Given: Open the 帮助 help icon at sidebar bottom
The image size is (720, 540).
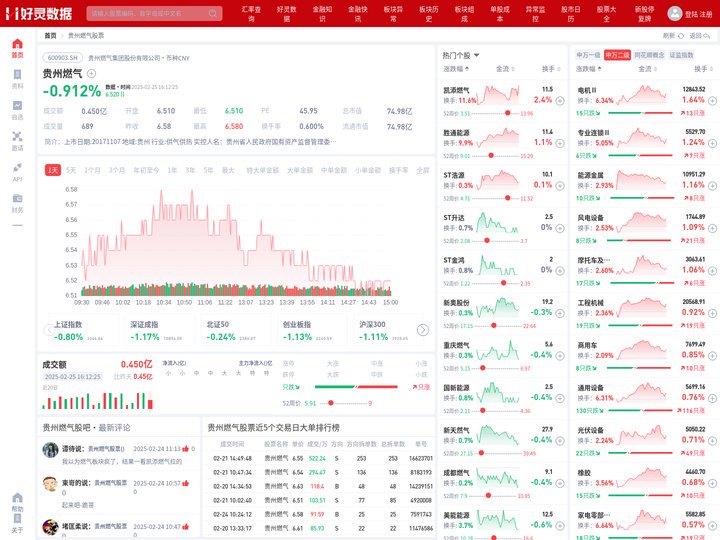Looking at the screenshot, I should (17, 498).
